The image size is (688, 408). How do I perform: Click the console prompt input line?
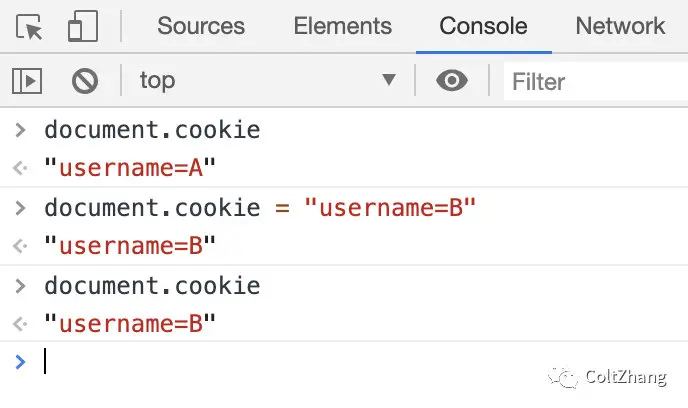300,362
